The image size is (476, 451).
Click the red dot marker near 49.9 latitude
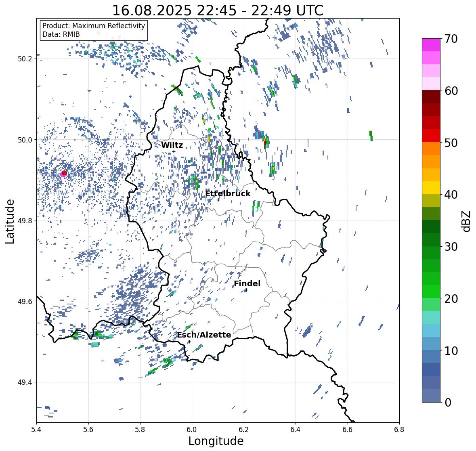click(64, 173)
